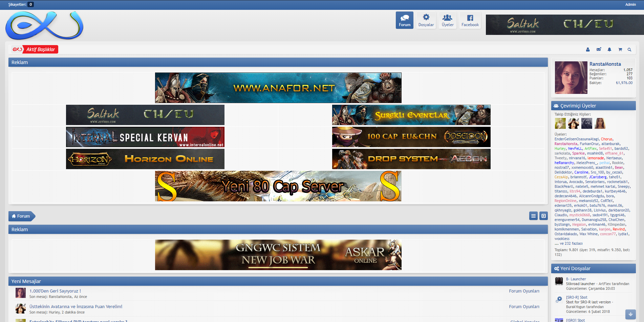Open online member Chorus profile
Viewport: 644px width, 322px height.
(x=606, y=139)
